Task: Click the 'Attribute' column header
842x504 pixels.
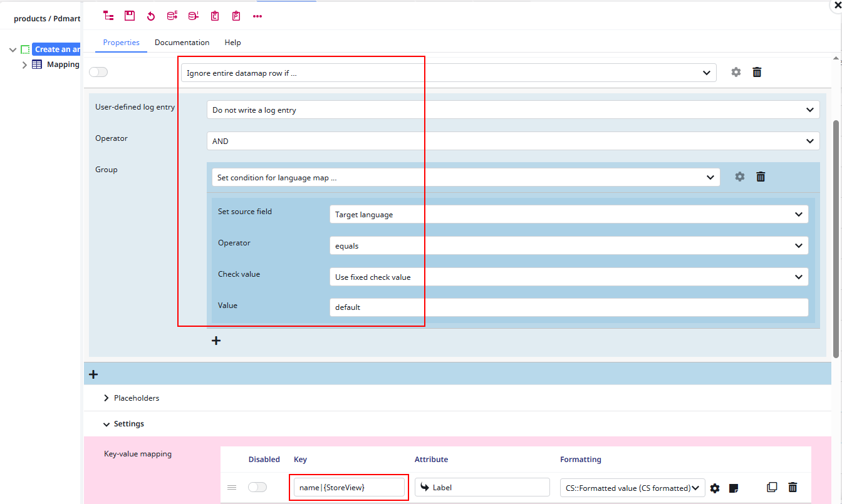Action: (432, 460)
